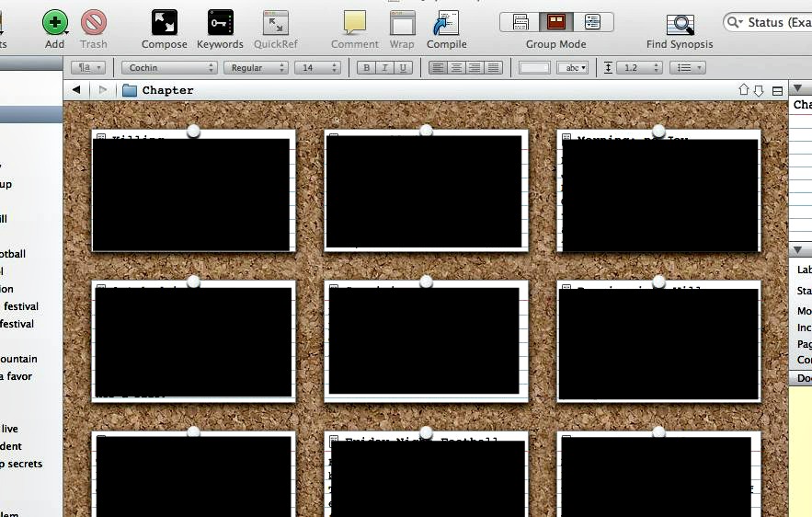Switch Group Mode to outliner view
This screenshot has height=517, width=812.
593,22
